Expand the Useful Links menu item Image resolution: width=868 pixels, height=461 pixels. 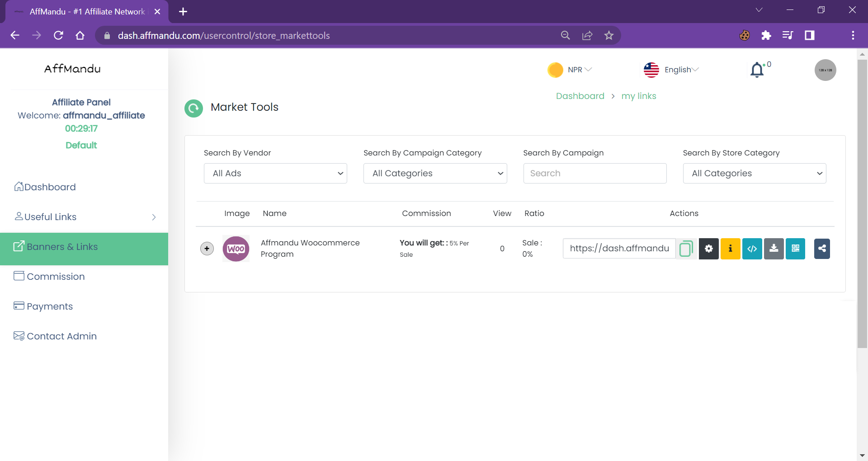pyautogui.click(x=84, y=217)
